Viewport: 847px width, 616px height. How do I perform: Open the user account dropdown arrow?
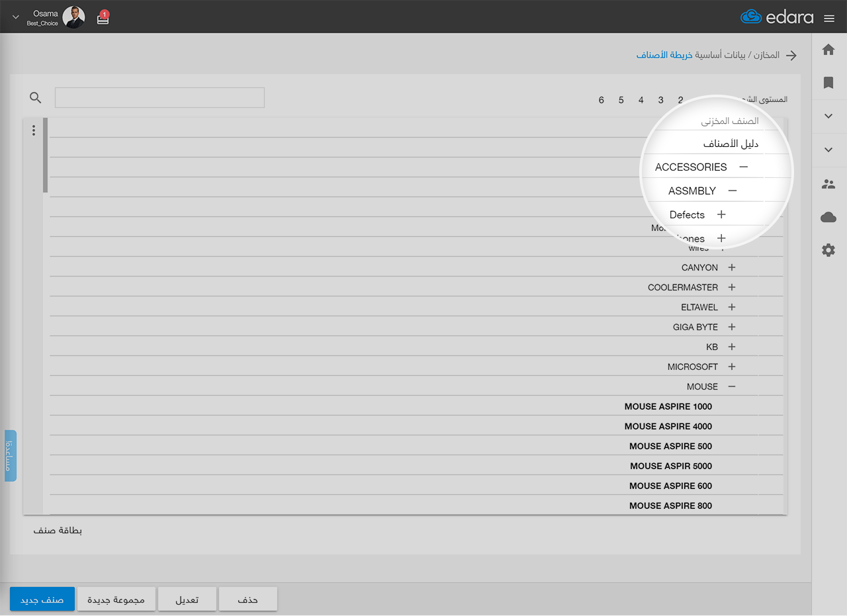click(x=16, y=17)
